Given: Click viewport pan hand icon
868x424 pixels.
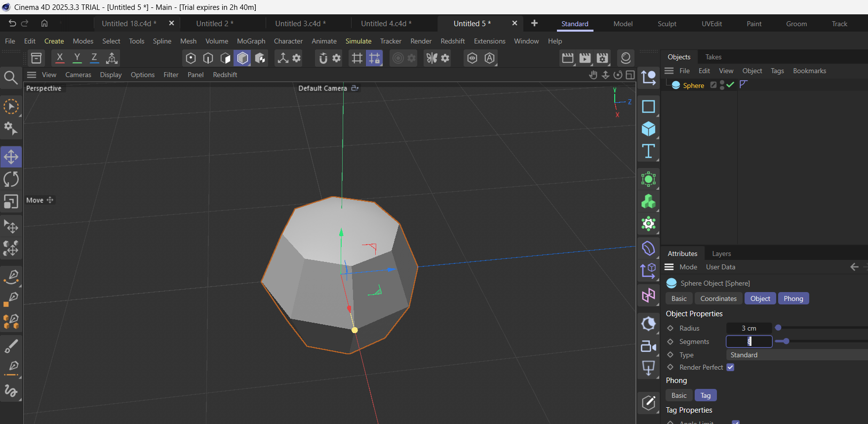Looking at the screenshot, I should tap(593, 75).
